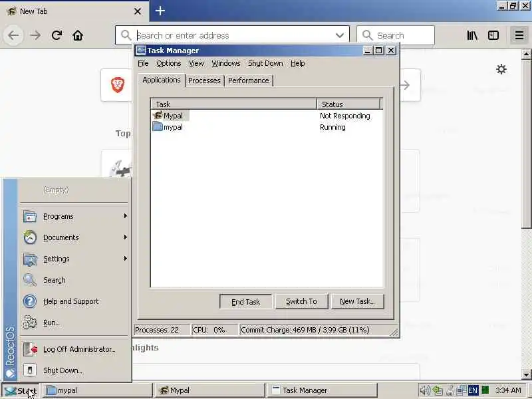
Task: Click the green Task Manager CPU tray icon
Action: click(x=485, y=390)
